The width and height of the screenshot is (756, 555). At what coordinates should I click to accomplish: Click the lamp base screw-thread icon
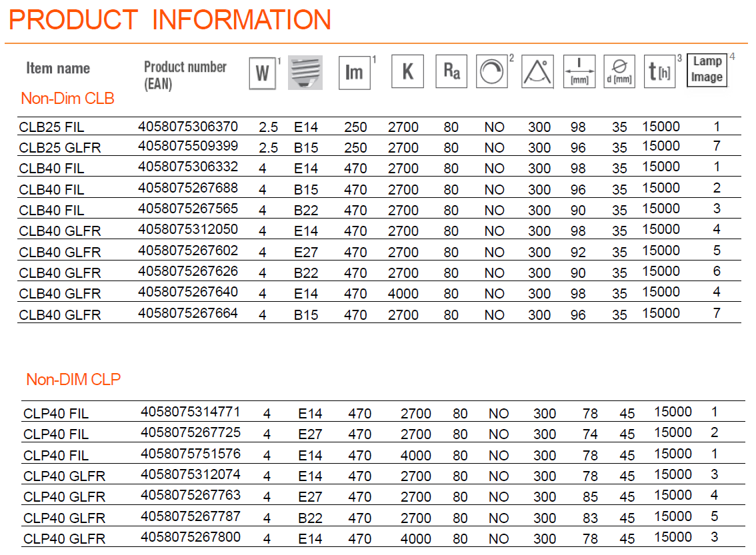(x=305, y=72)
